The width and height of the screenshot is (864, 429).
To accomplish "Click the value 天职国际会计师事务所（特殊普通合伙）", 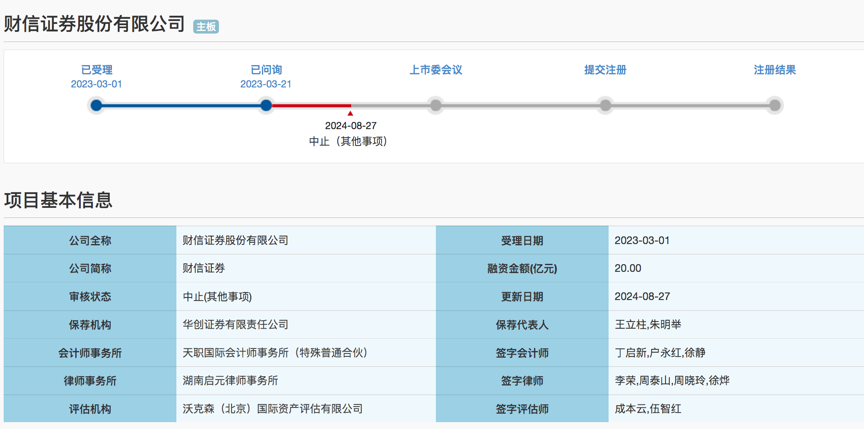I will click(276, 352).
